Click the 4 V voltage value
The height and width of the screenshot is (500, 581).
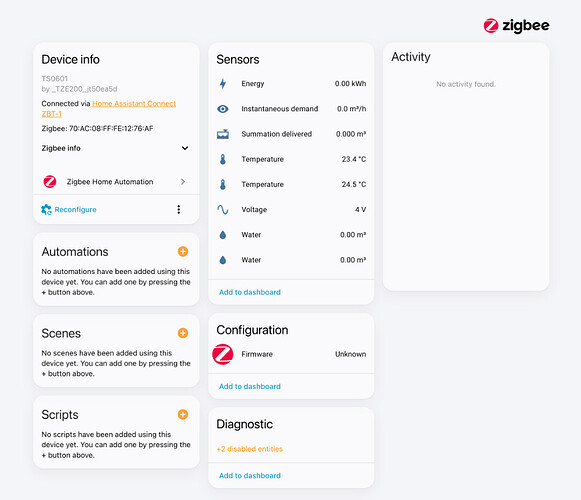click(361, 210)
